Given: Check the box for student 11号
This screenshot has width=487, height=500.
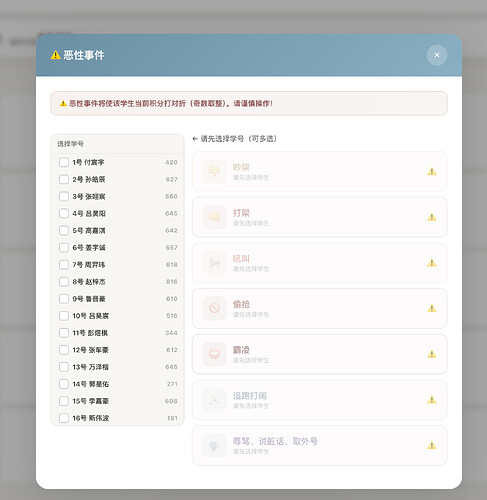Looking at the screenshot, I should [64, 333].
